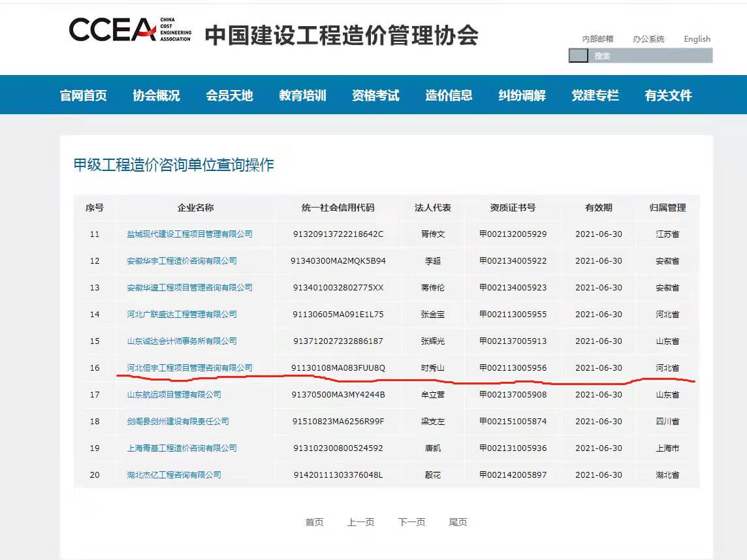Select credit code 91340300MA2MQK5B94
747x560 pixels.
338,260
